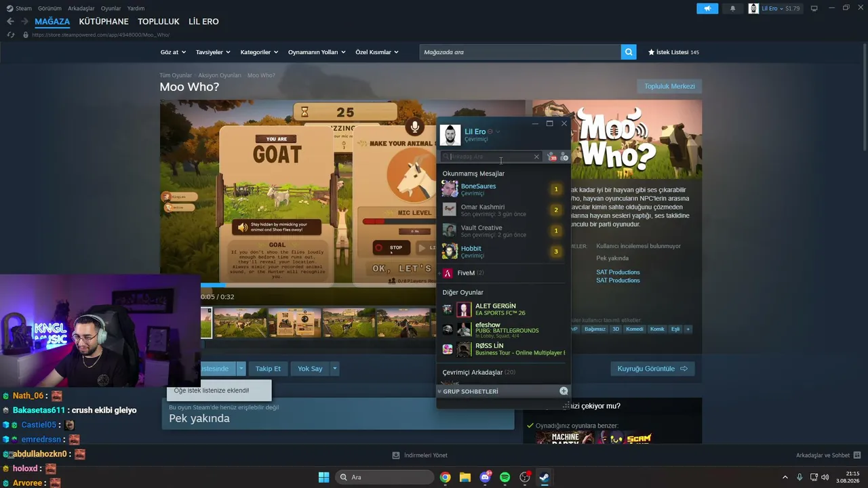The width and height of the screenshot is (868, 488).
Task: Click the Windows Start button
Action: [323, 477]
